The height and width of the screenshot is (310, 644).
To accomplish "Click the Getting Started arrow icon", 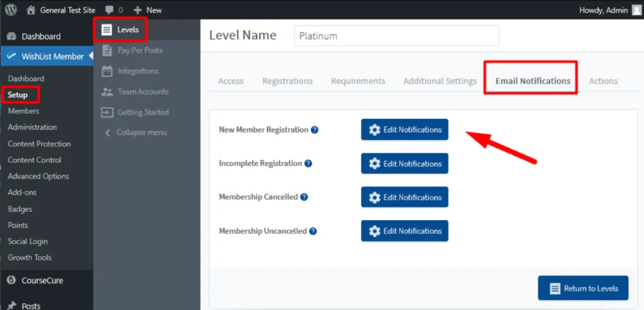I will coord(107,112).
